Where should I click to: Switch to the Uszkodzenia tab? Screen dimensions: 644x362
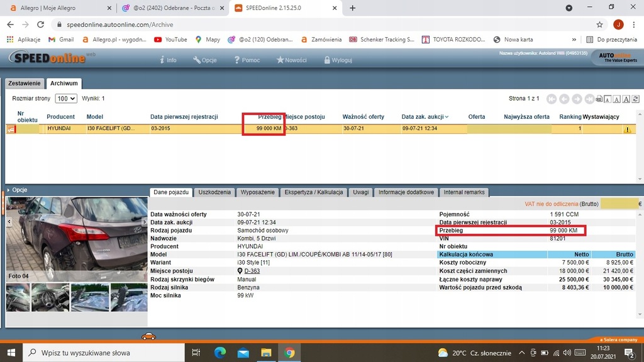[x=214, y=192]
